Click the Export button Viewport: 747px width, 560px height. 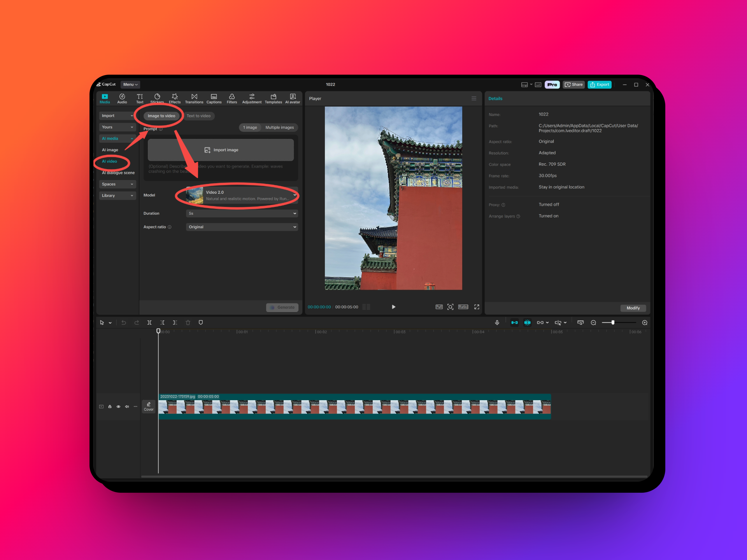pyautogui.click(x=600, y=84)
